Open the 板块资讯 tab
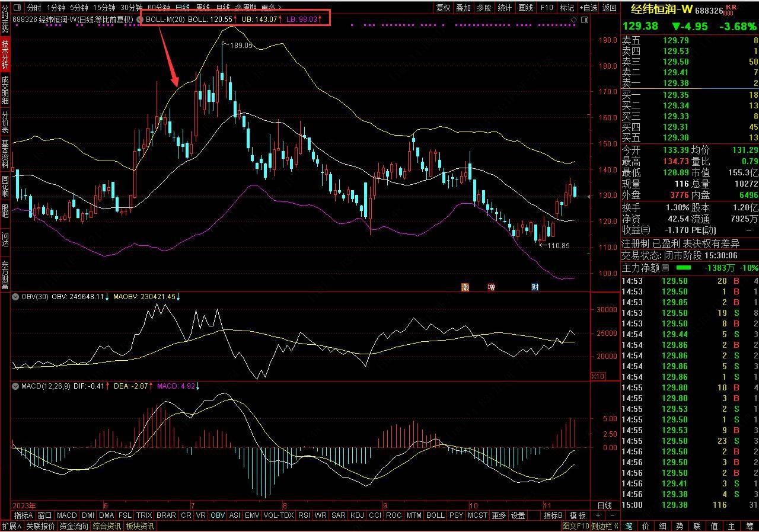Image resolution: width=759 pixels, height=532 pixels. (140, 526)
